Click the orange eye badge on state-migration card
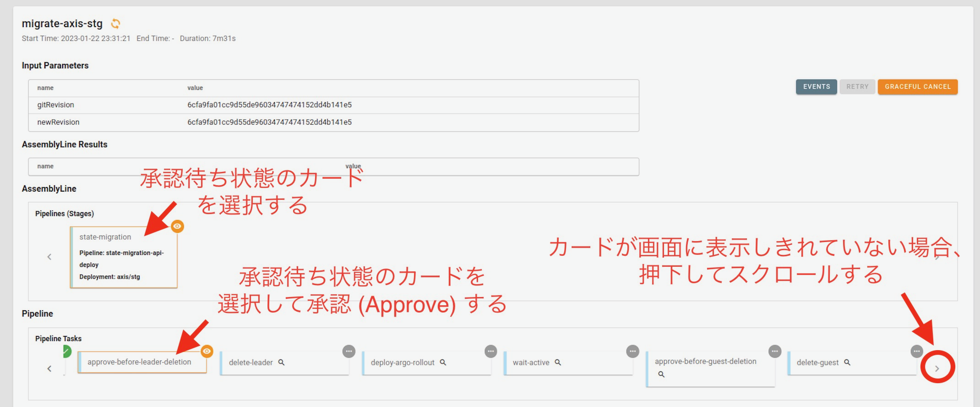The height and width of the screenshot is (407, 980). [177, 226]
